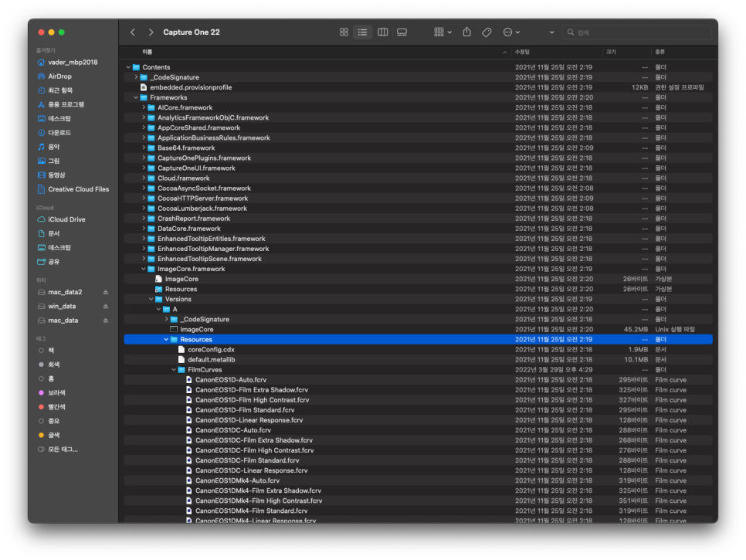Open AirDrop in the sidebar
Viewport: 746px width, 560px height.
[60, 76]
